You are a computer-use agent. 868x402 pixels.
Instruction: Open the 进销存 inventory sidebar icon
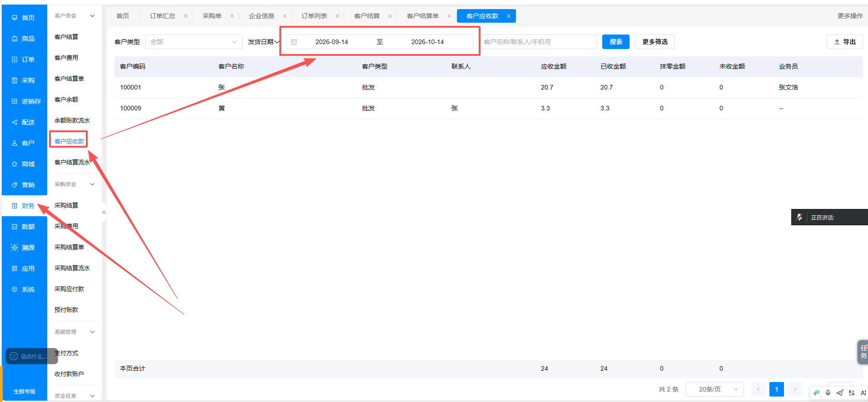(15, 101)
